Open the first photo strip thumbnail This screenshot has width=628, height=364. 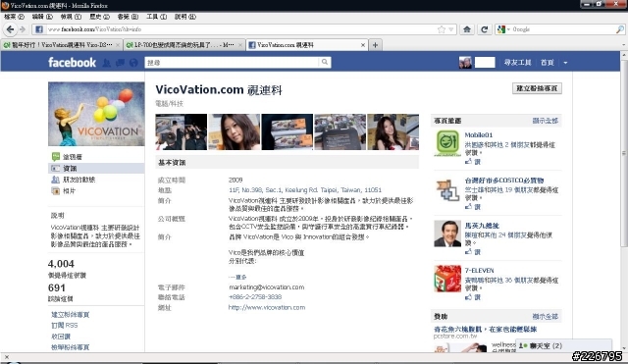tap(181, 131)
